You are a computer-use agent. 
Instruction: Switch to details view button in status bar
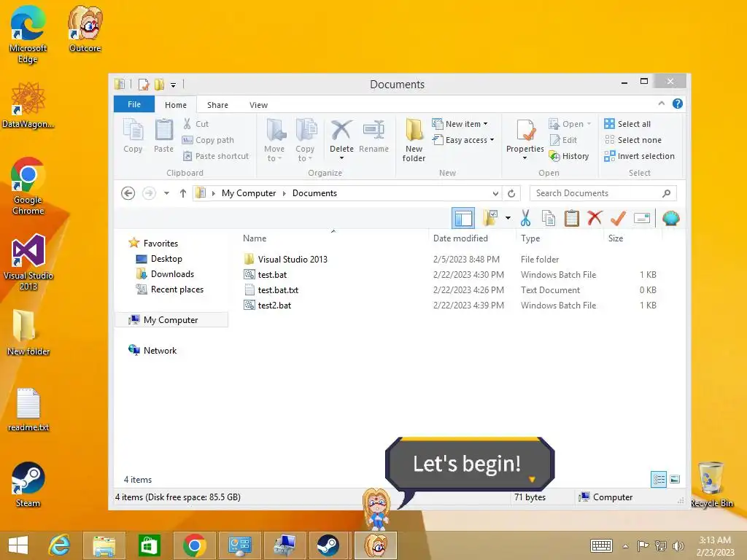point(659,479)
